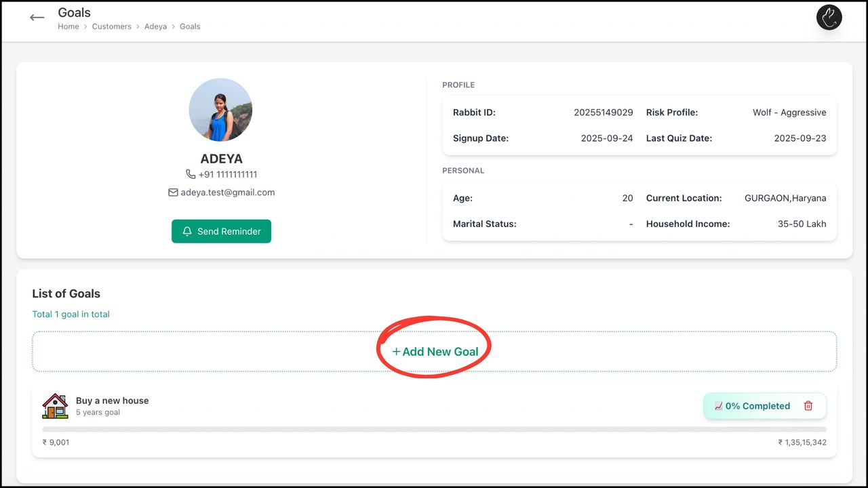Image resolution: width=868 pixels, height=488 pixels.
Task: Click Adeya's profile photo
Action: 220,110
